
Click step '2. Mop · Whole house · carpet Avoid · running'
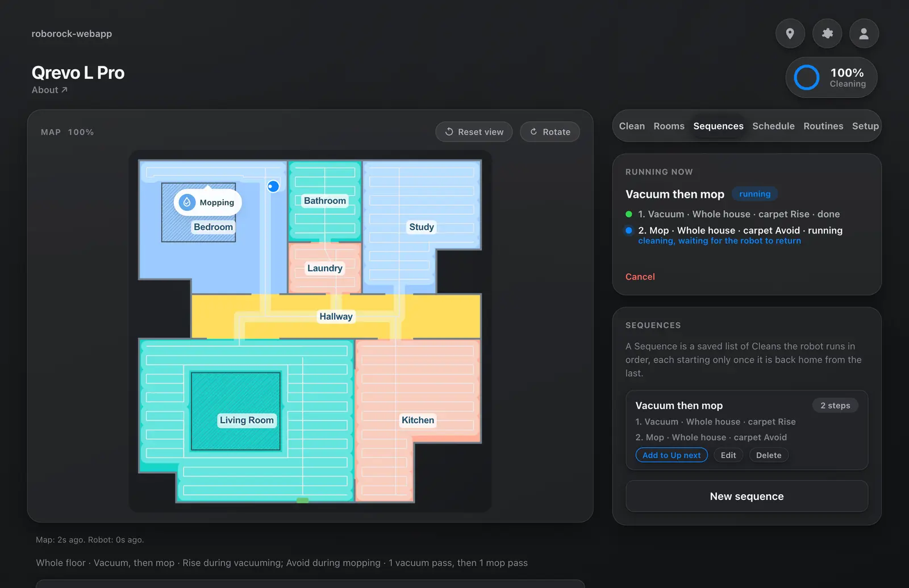(740, 230)
